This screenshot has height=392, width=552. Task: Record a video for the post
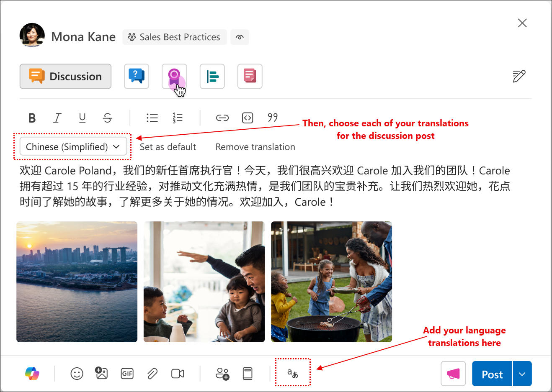(x=178, y=374)
